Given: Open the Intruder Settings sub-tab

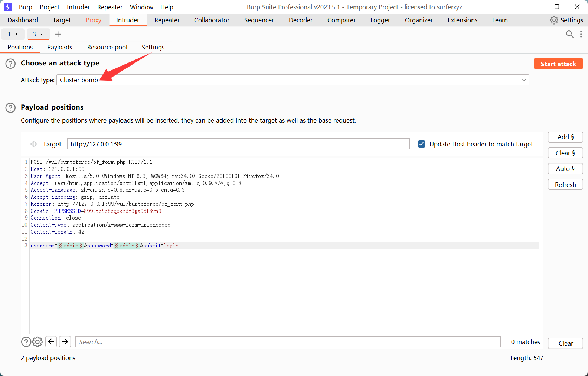Looking at the screenshot, I should (x=153, y=47).
